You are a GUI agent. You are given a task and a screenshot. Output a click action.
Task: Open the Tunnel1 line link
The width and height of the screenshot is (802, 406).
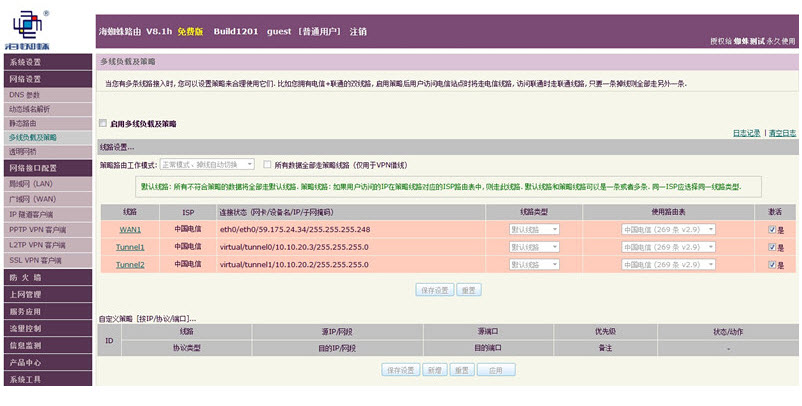point(130,247)
